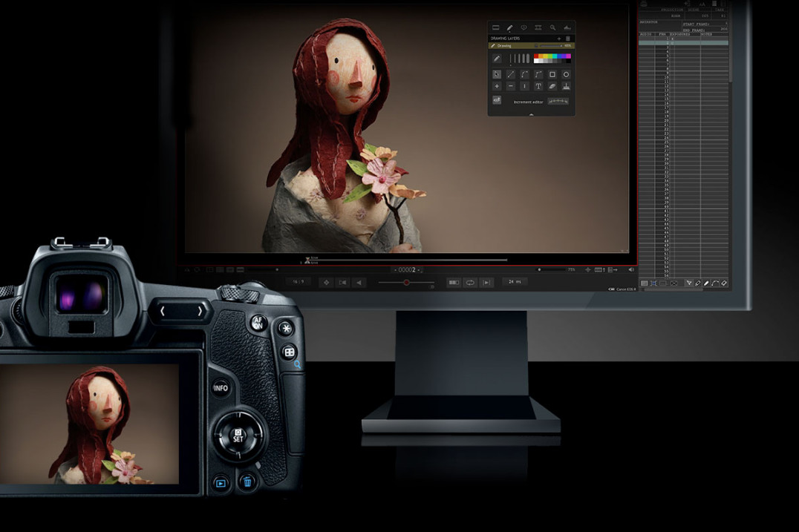
Task: Choose the text T tool
Action: point(538,87)
